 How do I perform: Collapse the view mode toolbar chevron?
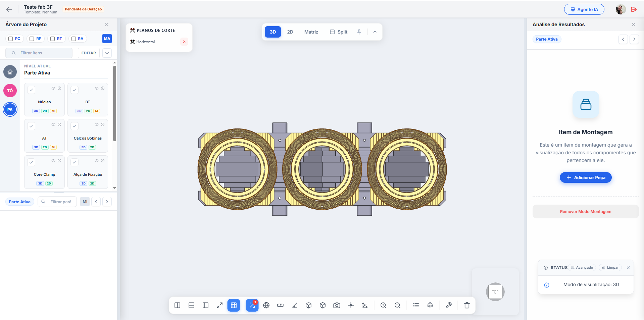(x=375, y=32)
